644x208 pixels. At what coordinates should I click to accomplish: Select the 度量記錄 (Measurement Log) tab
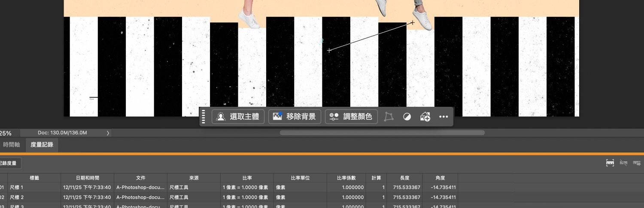[x=42, y=145]
